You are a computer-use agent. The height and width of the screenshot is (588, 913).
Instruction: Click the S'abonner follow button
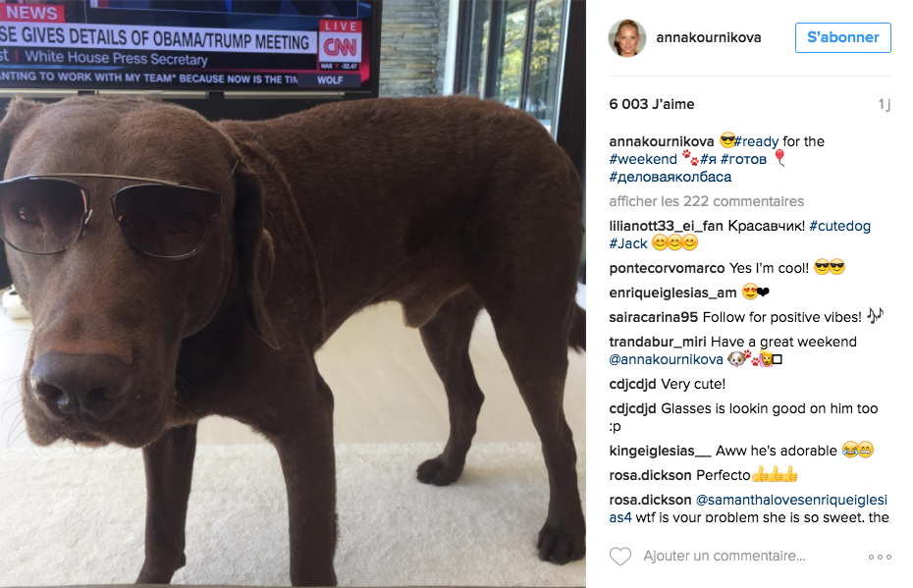(843, 38)
